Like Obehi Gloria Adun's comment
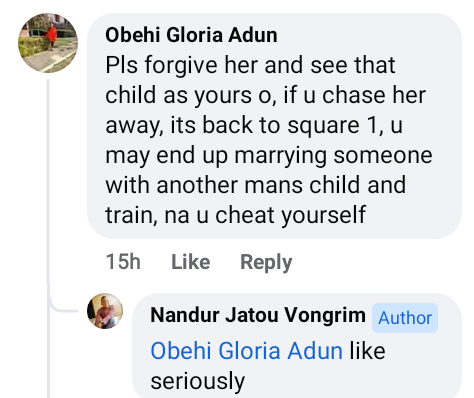Viewport: 474px width, 398px height. tap(191, 262)
